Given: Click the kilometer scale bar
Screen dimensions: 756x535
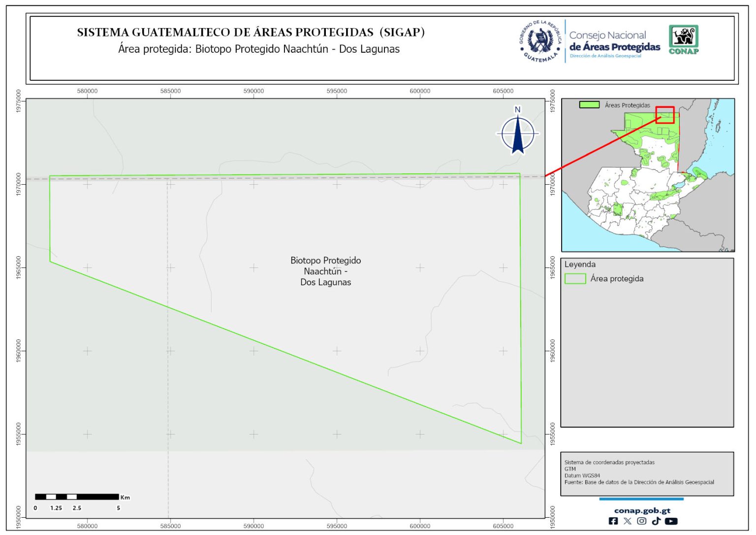Looking at the screenshot, I should tap(77, 497).
